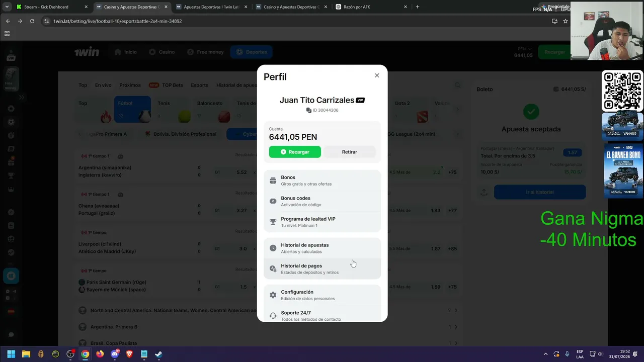The image size is (644, 362).
Task: Share the accepted bet slip
Action: pyautogui.click(x=484, y=192)
